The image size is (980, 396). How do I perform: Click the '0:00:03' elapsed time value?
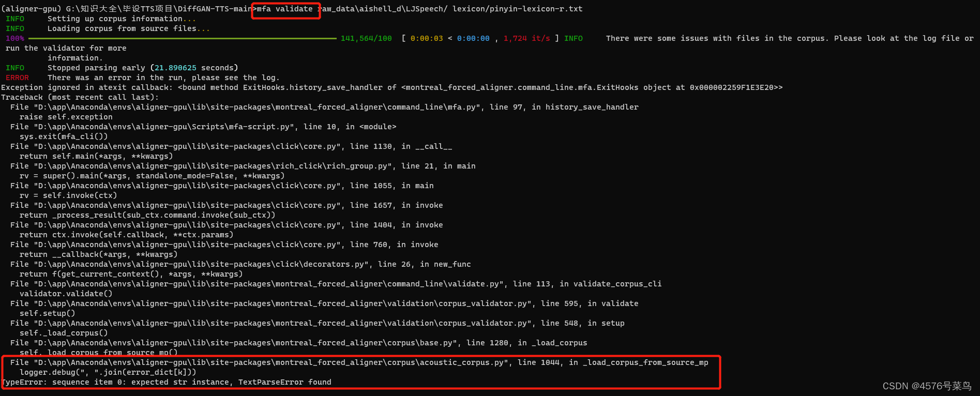coord(427,38)
